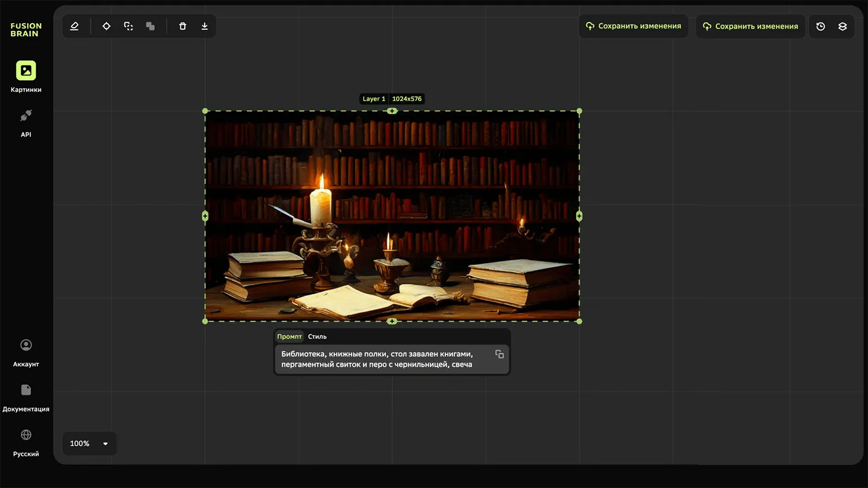Click the Layer 1 label above the image
The width and height of the screenshot is (868, 488).
(374, 99)
